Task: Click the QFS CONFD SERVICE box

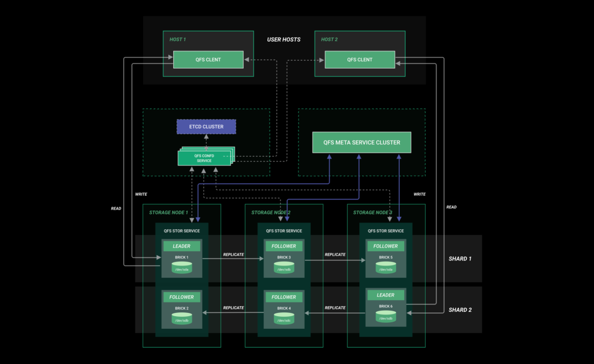Action: coord(205,158)
